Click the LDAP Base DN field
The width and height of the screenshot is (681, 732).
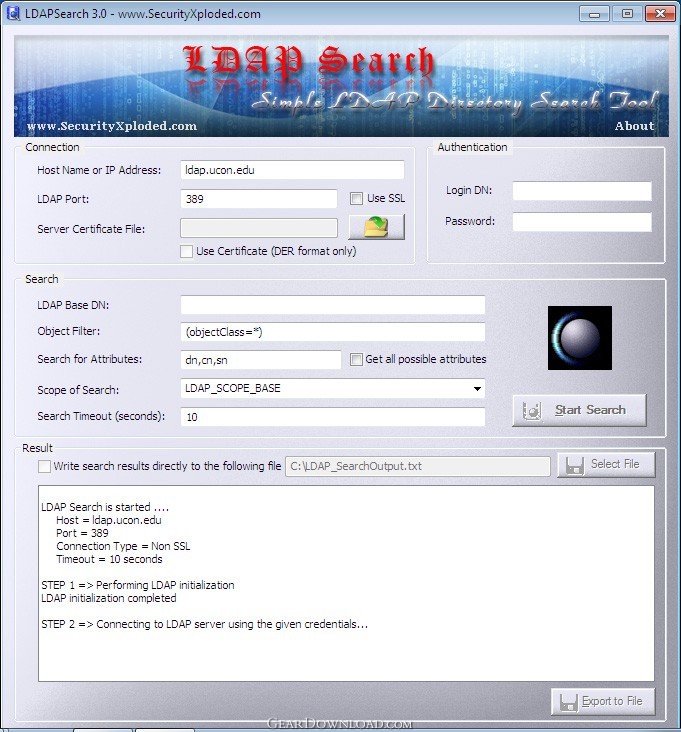tap(332, 305)
